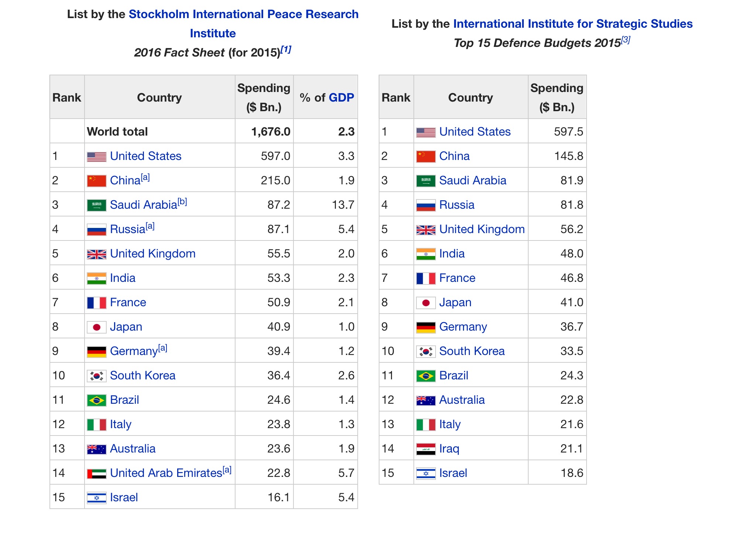Click Saudi Arabia's flag in the SIPRI table

tap(97, 205)
